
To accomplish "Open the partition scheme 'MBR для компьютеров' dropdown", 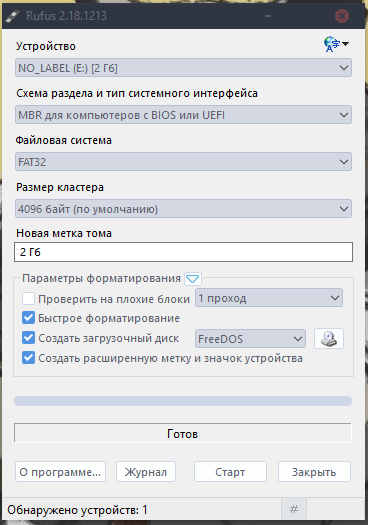I will pyautogui.click(x=183, y=115).
